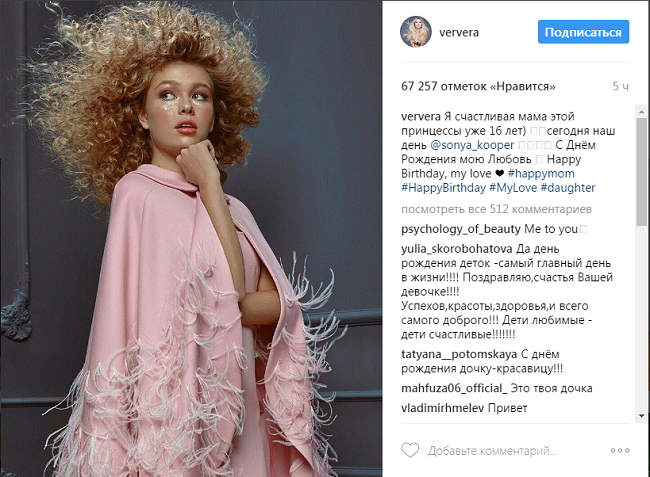
Task: Open the #happymom hashtag
Action: 541,173
